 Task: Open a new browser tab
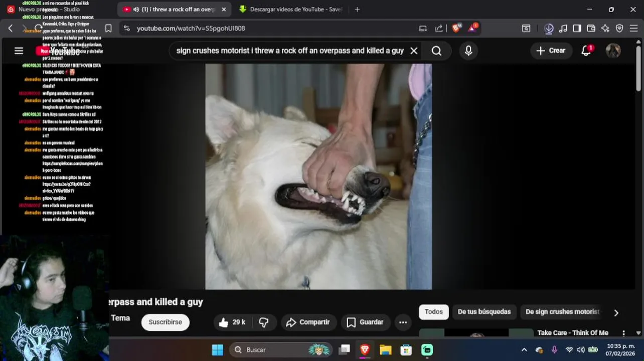click(357, 10)
